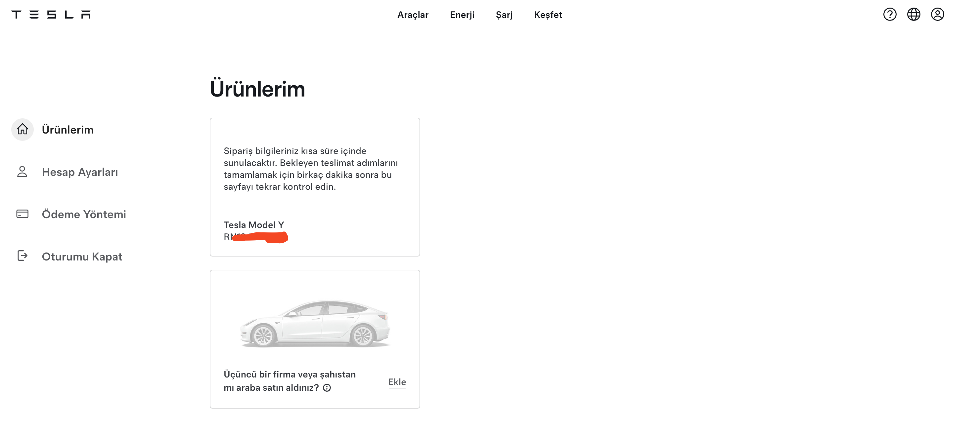Click the person icon for Hesap Ayarları

22,172
